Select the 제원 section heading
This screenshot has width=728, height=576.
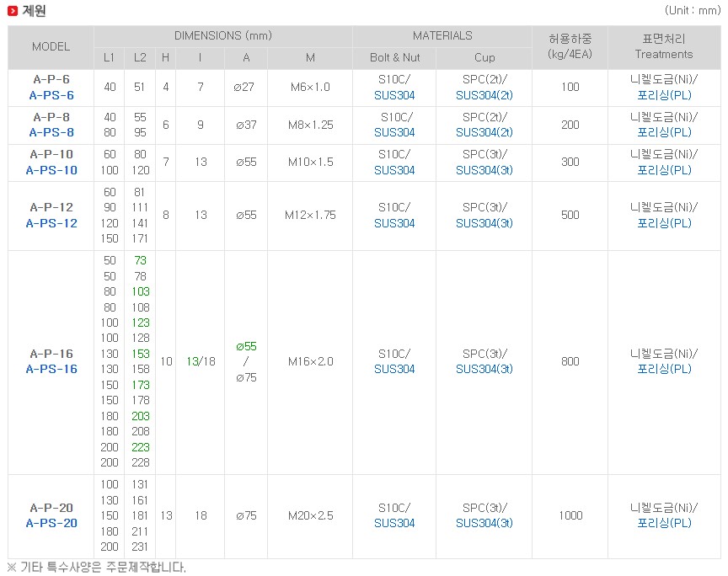point(34,11)
